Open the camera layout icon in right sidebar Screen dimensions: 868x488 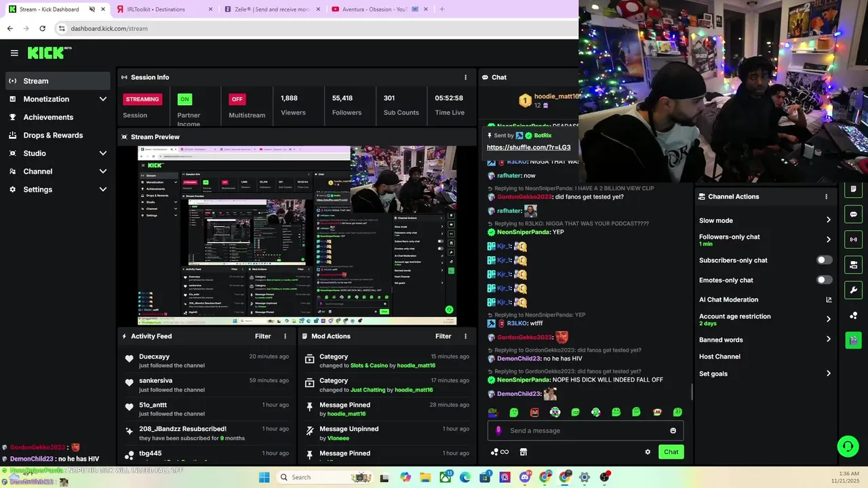853,264
